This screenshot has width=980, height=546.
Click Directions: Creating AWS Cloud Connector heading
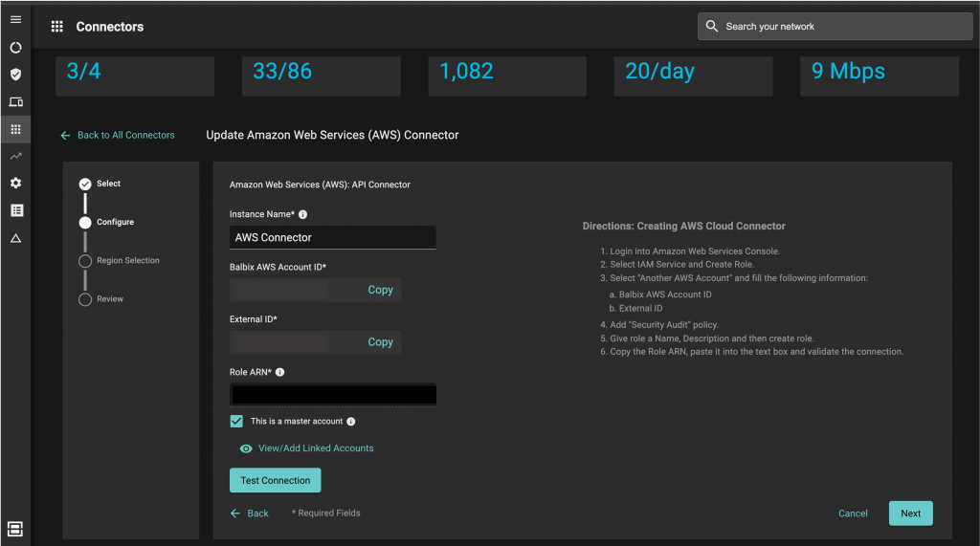point(683,227)
